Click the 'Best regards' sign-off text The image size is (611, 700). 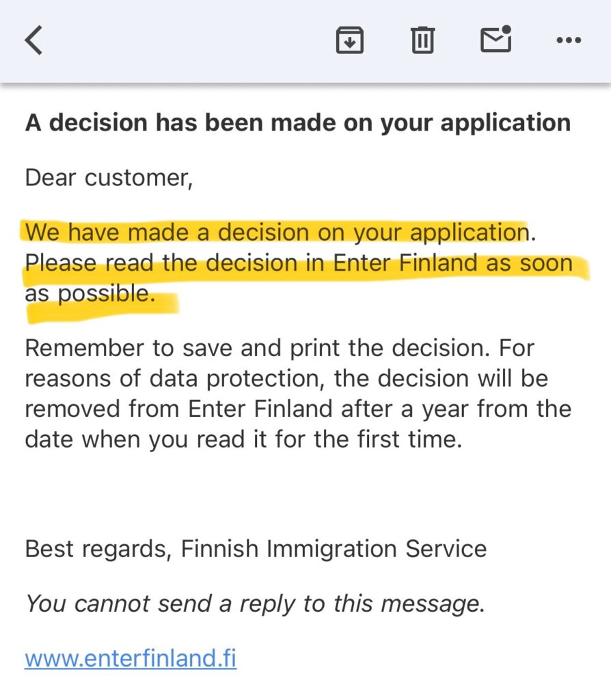(95, 549)
